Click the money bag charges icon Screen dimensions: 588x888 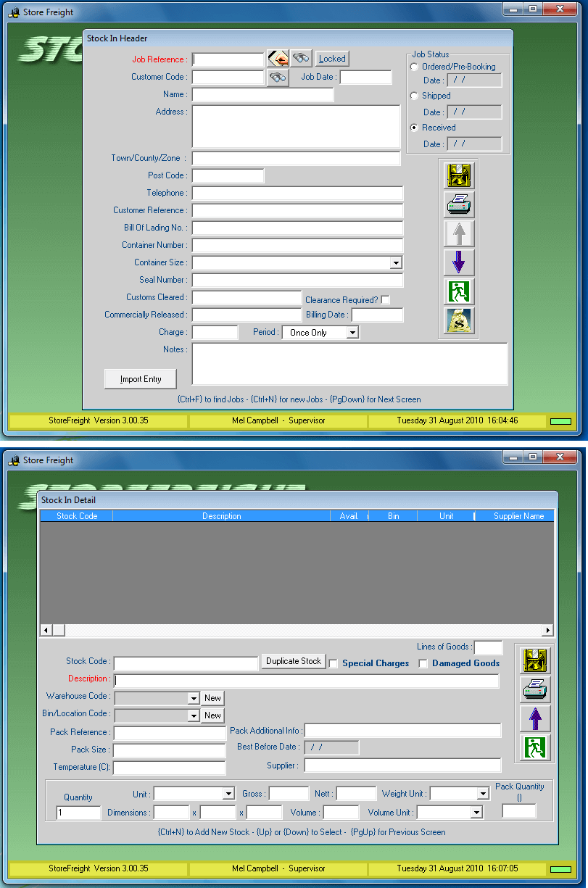point(459,320)
